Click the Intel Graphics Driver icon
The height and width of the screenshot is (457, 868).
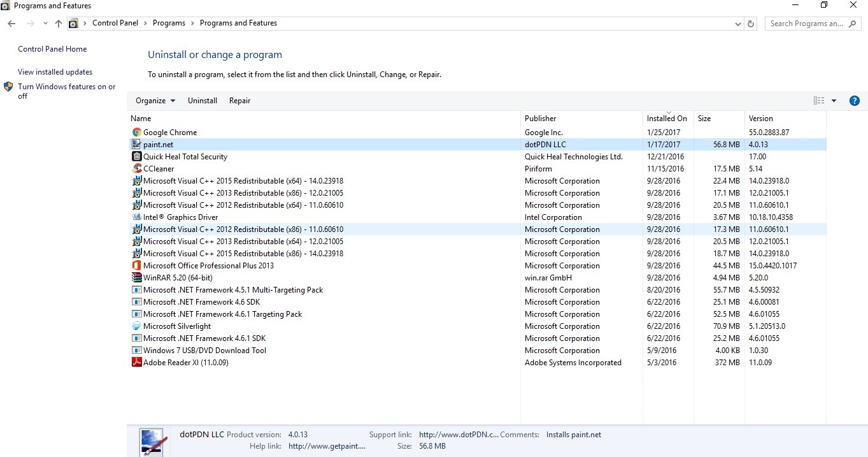click(136, 217)
